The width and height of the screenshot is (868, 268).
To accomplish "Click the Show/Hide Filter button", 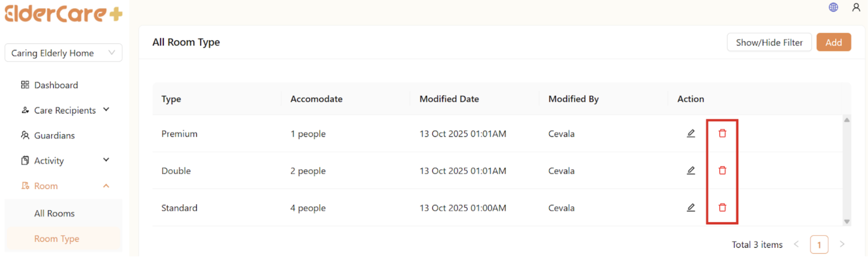I will click(769, 42).
